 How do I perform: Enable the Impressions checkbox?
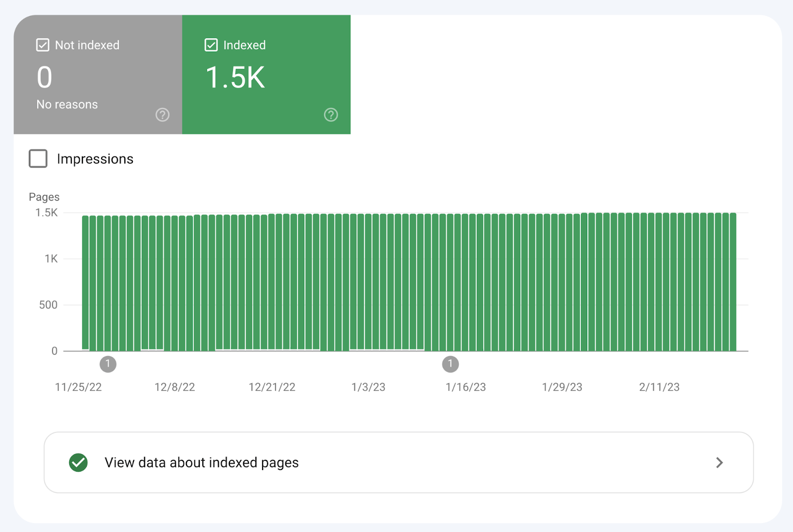[x=38, y=159]
